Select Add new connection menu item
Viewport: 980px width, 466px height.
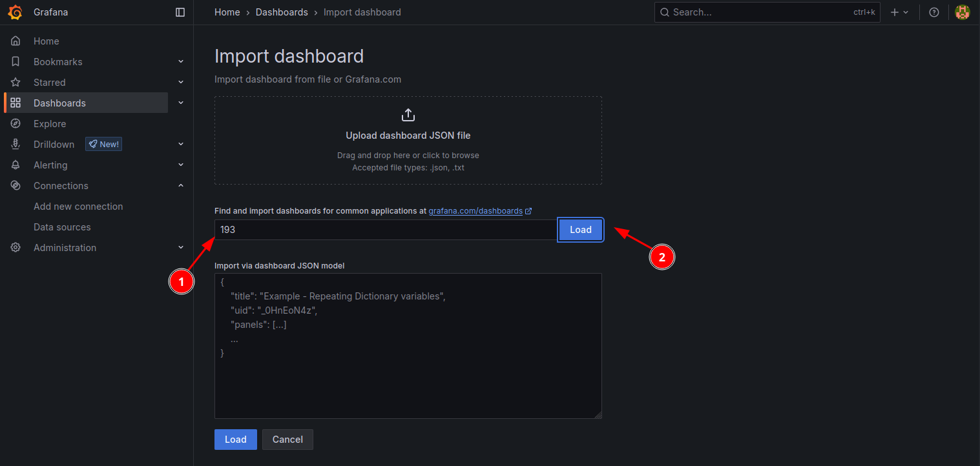[x=78, y=207]
